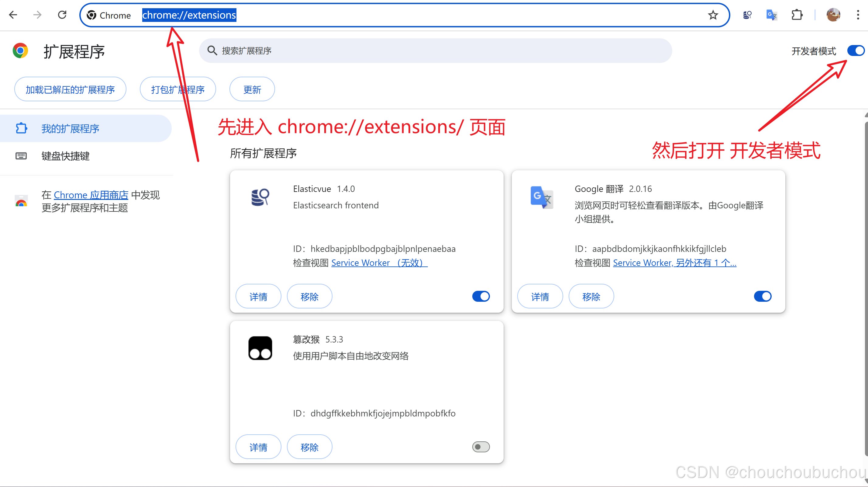The width and height of the screenshot is (868, 487).
Task: Click 移除 for Google 翻译
Action: coord(591,297)
